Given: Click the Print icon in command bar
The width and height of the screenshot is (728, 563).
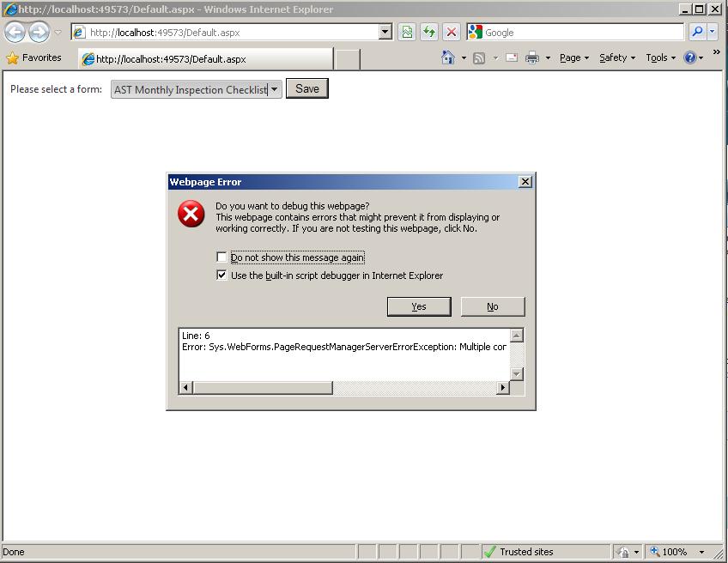Looking at the screenshot, I should tap(532, 58).
